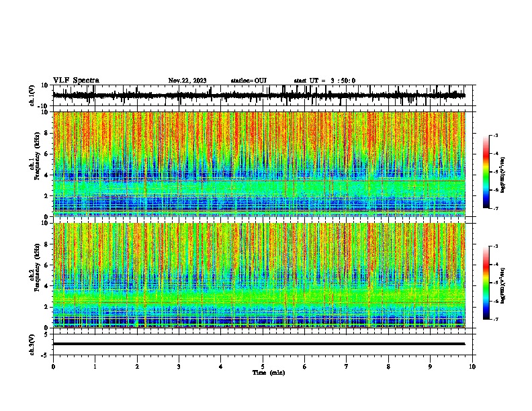Click the ch.1 color scale bar
This screenshot has height=411, width=532.
tap(486, 172)
